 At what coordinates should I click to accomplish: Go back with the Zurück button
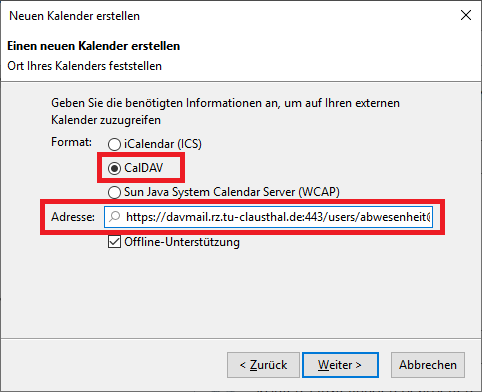(x=263, y=365)
